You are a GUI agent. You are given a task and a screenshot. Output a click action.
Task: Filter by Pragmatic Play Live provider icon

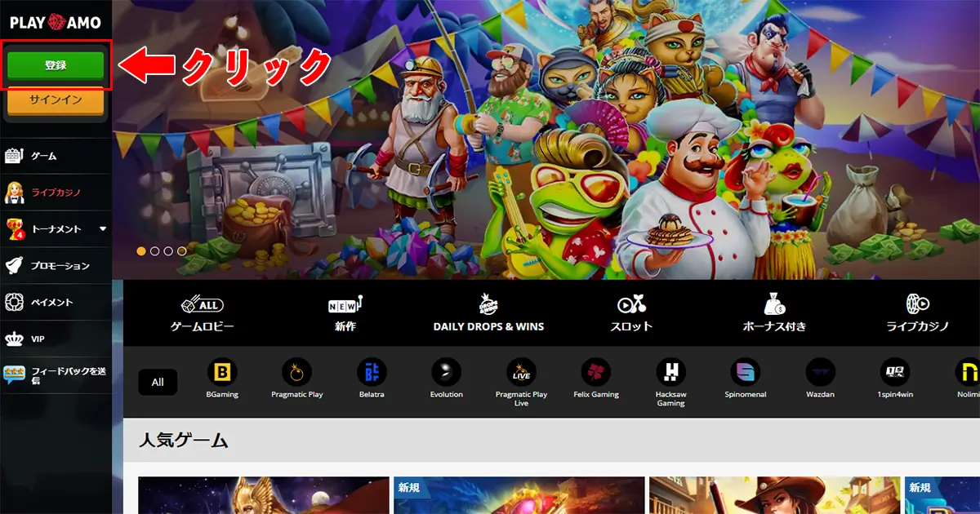[521, 373]
